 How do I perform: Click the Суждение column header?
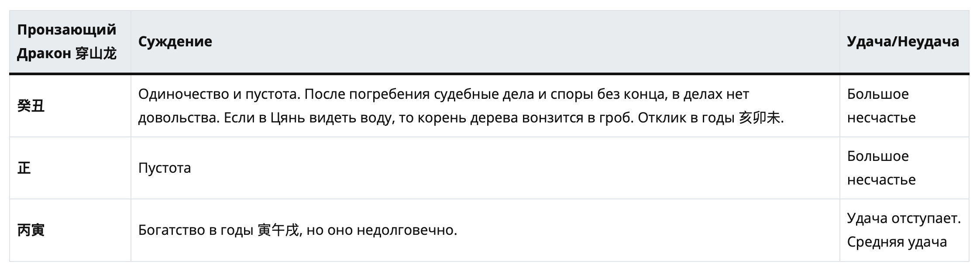(485, 42)
